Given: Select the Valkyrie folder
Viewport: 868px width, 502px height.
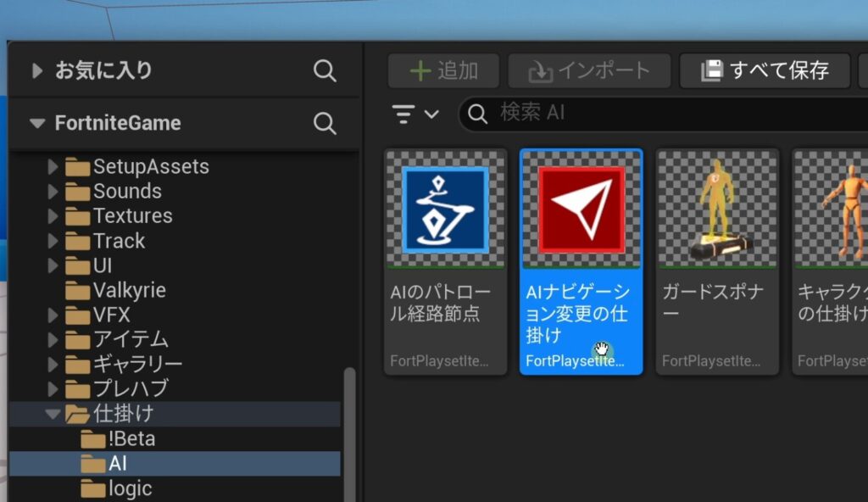Looking at the screenshot, I should click(x=129, y=291).
